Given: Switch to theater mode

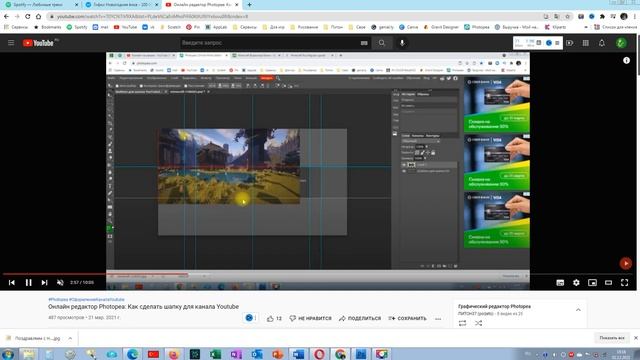Looking at the screenshot, I should pos(608,282).
